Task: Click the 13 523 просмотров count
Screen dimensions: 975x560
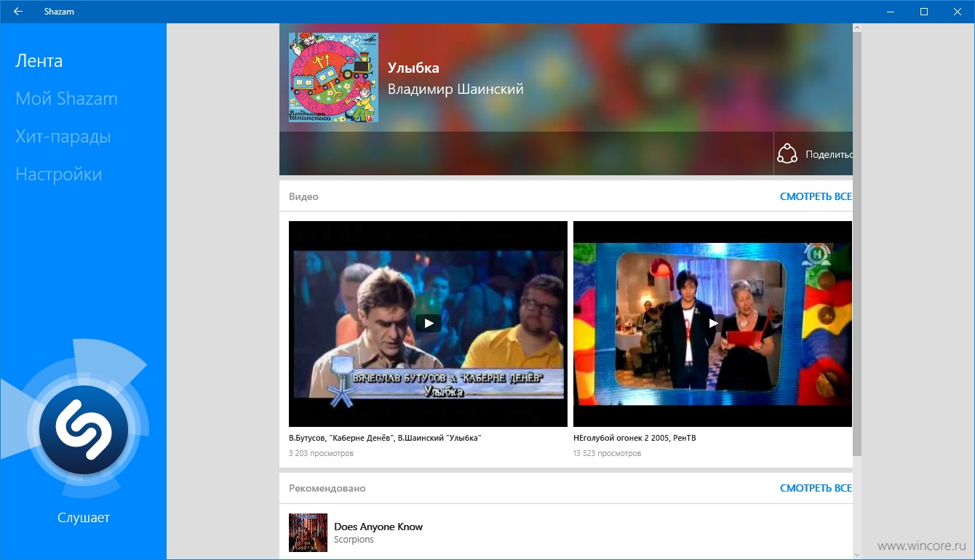Action: [x=607, y=453]
